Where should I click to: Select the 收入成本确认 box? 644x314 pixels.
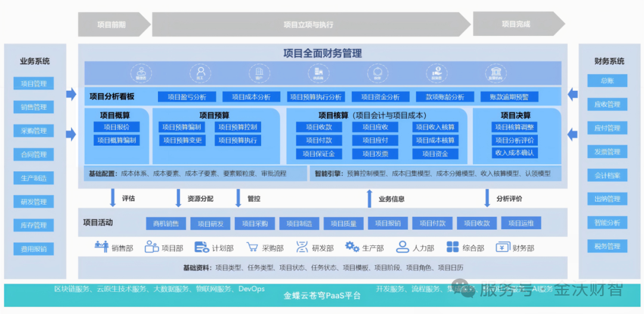515,153
